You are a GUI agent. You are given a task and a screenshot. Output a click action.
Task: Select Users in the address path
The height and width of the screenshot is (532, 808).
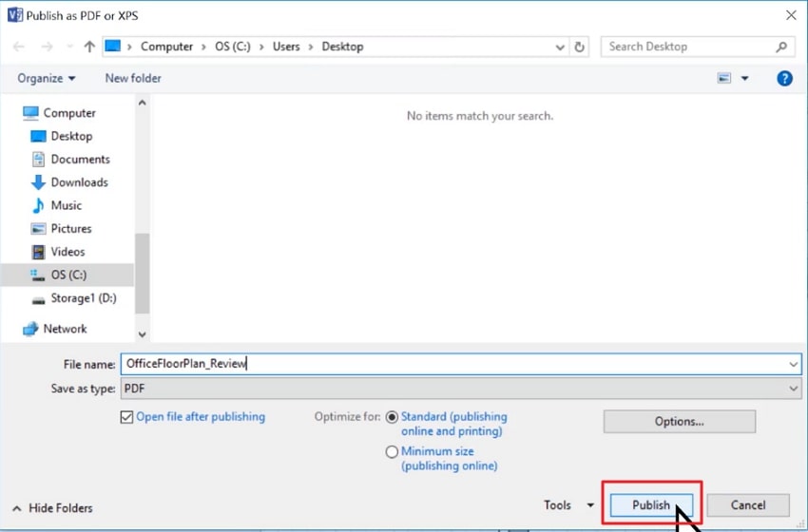tap(286, 47)
